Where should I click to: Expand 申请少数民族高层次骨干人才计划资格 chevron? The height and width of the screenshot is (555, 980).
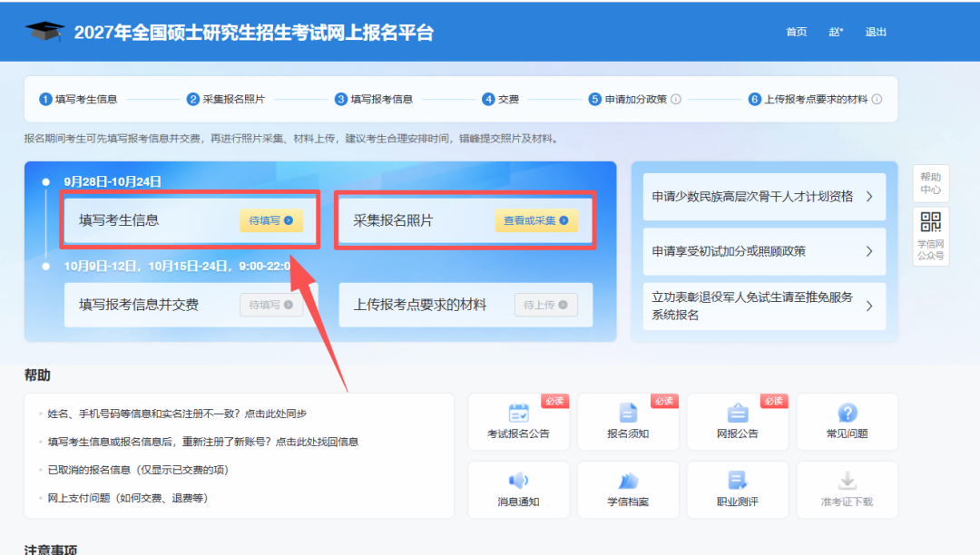click(869, 197)
